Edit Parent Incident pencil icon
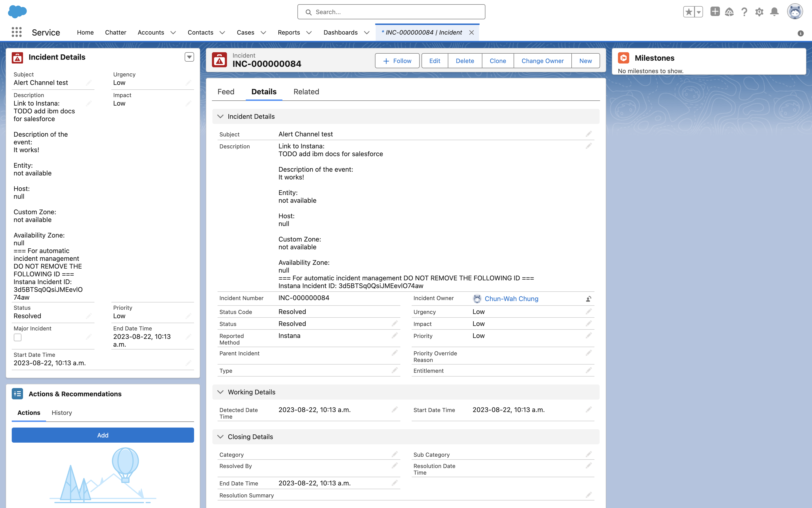Screen dimensions: 812x508 click(x=394, y=353)
